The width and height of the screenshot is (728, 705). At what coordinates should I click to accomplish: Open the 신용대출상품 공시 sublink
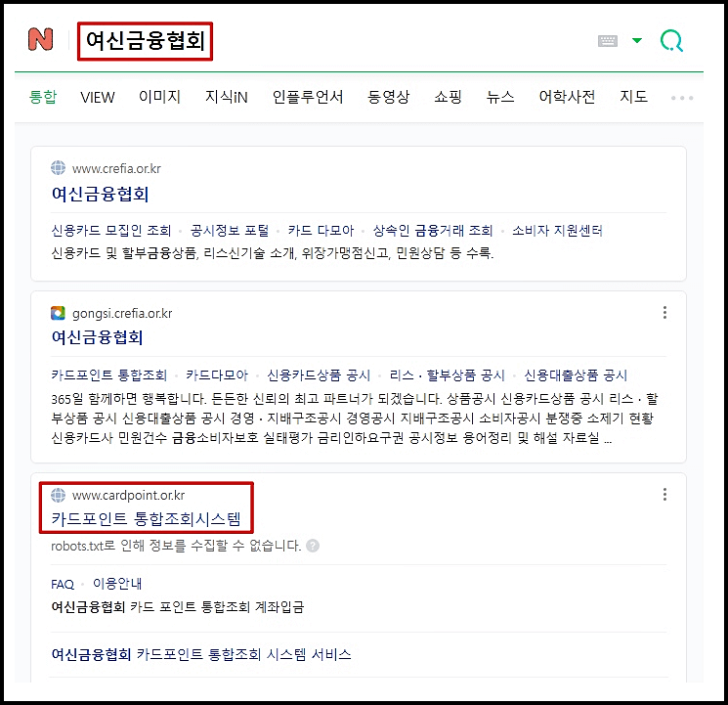tap(576, 375)
